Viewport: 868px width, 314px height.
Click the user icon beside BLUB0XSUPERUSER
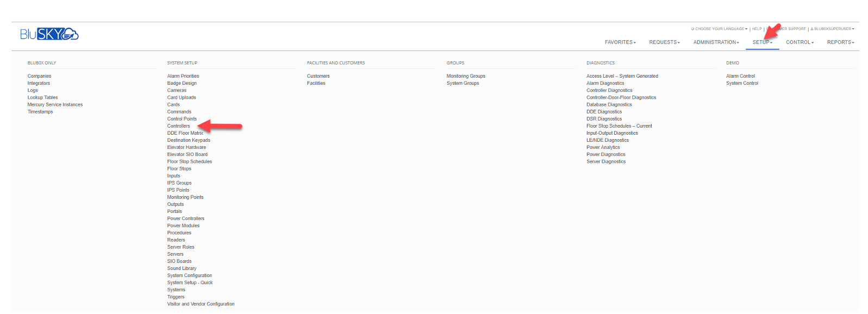(811, 29)
